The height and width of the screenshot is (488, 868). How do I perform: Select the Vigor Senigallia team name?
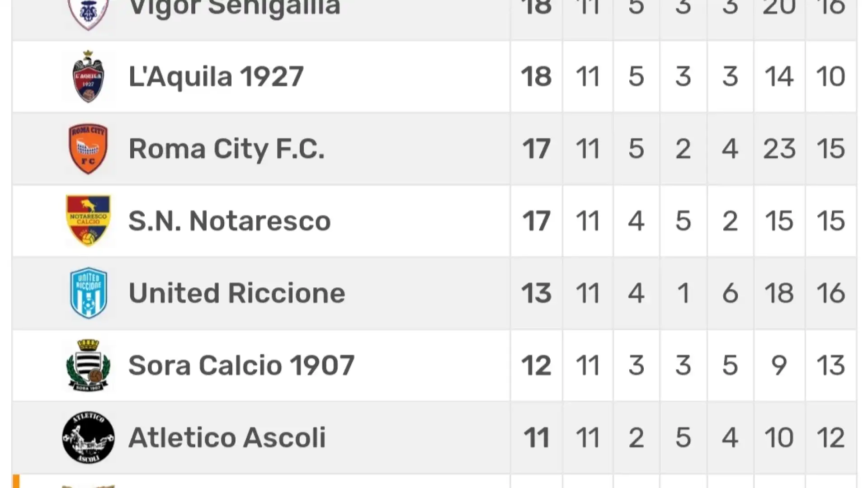(x=234, y=8)
